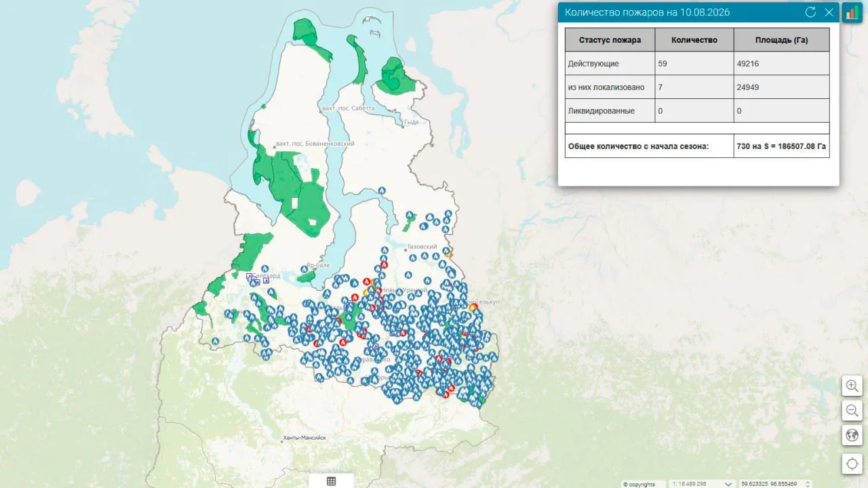
Task: Refresh the fire count panel
Action: pyautogui.click(x=810, y=12)
